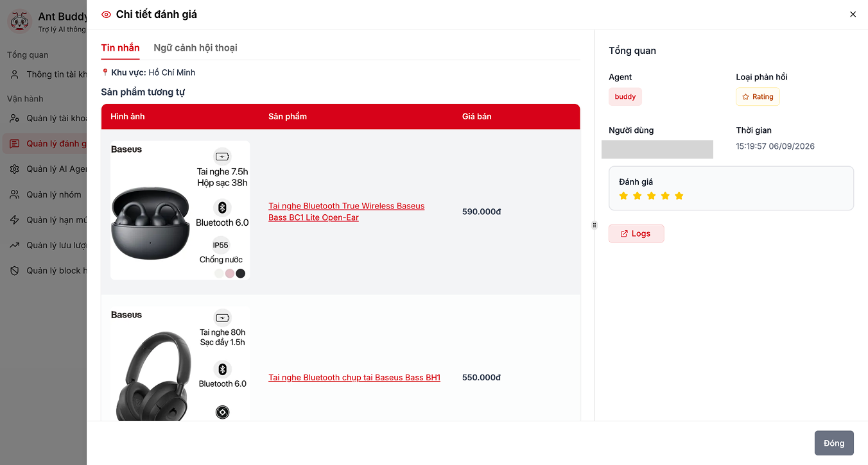Select the Quản lý đánh giá message icon
The width and height of the screenshot is (868, 465).
(x=15, y=144)
